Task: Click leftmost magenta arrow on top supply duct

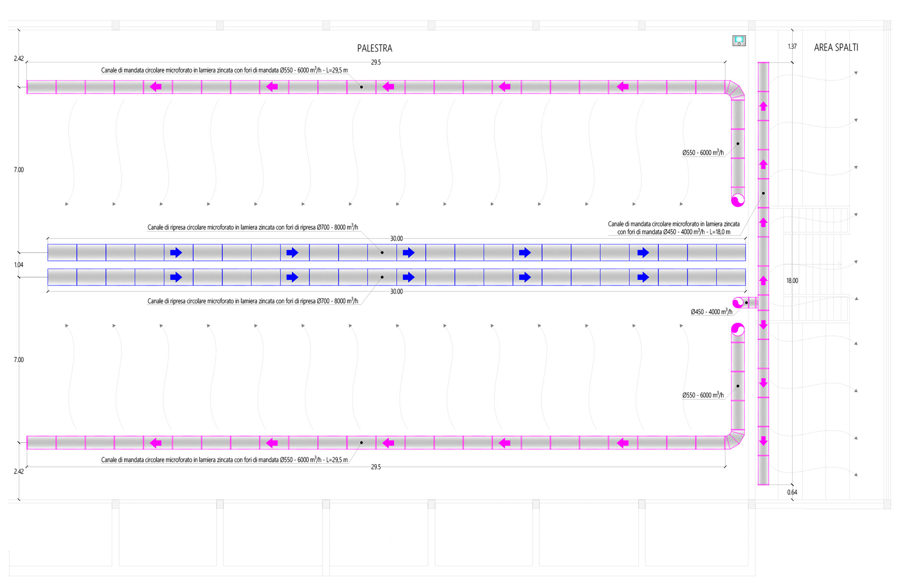Action: 156,87
